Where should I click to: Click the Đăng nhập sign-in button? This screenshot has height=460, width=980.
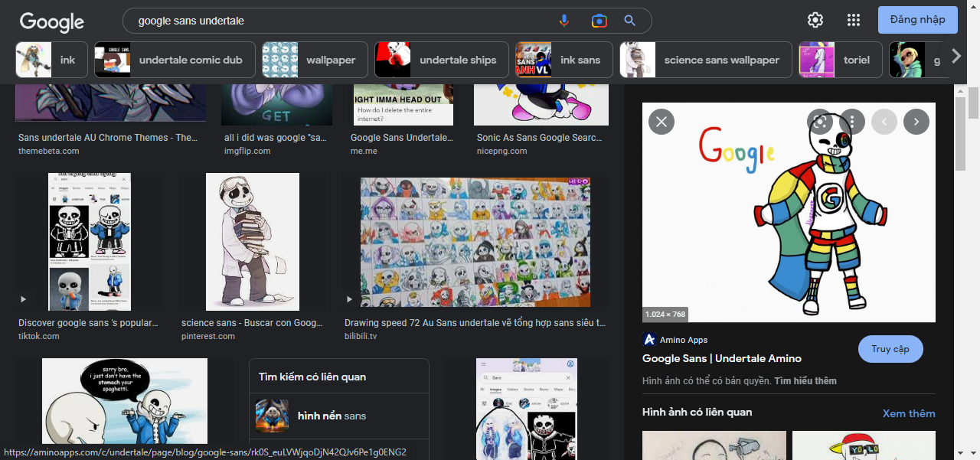coord(918,20)
